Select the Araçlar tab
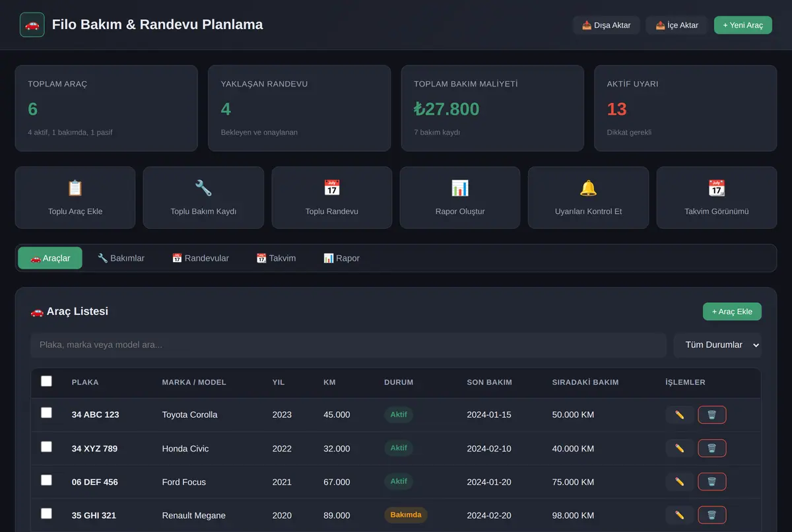The width and height of the screenshot is (792, 532). pyautogui.click(x=50, y=258)
